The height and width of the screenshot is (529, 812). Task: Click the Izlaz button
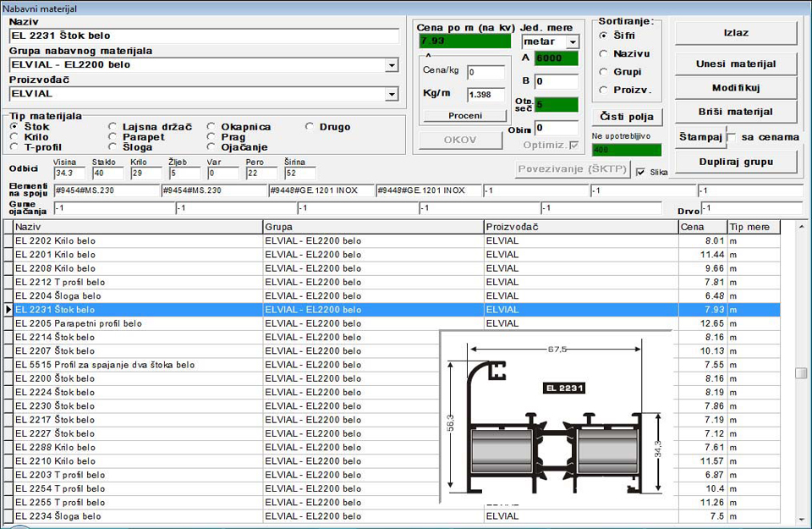point(736,33)
